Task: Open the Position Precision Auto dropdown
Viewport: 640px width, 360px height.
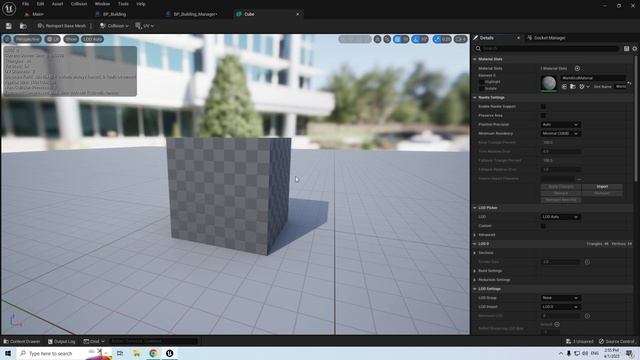Action: pos(560,124)
